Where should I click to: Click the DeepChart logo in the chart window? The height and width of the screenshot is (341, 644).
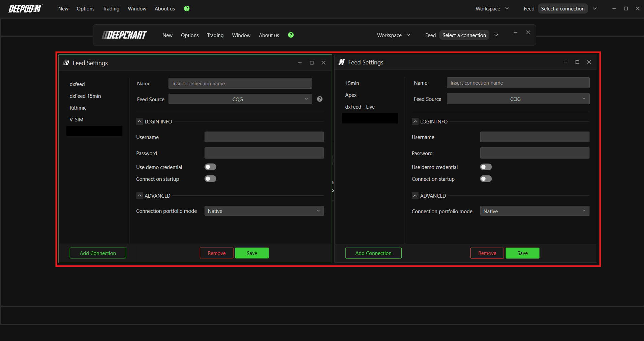(124, 35)
